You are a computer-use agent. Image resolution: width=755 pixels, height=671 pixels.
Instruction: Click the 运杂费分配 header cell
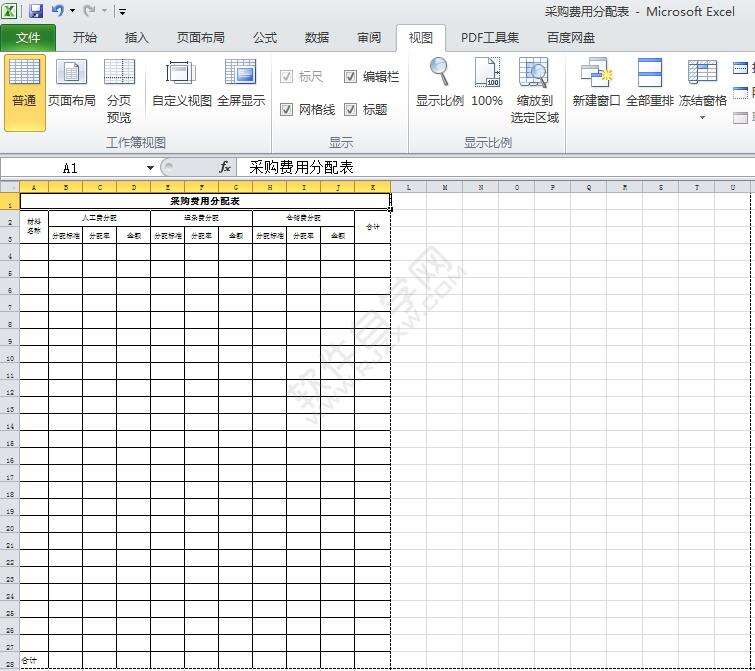[201, 218]
